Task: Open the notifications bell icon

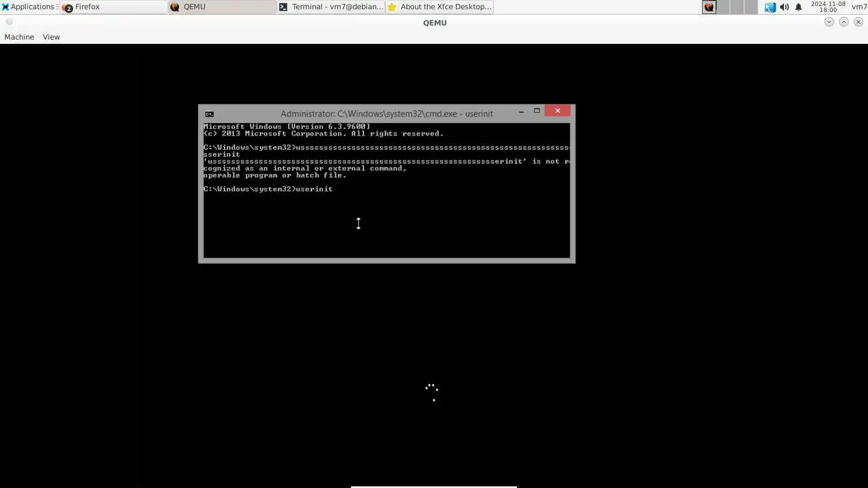Action: coord(799,7)
